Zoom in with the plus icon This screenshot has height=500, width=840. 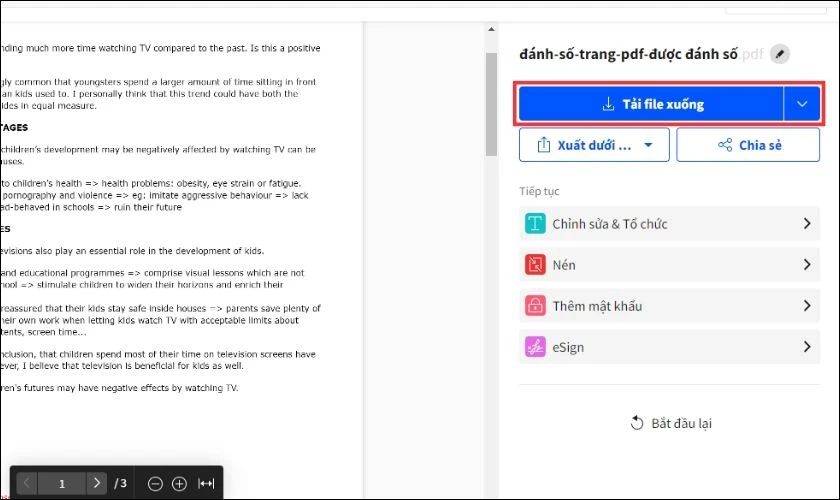pos(179,484)
